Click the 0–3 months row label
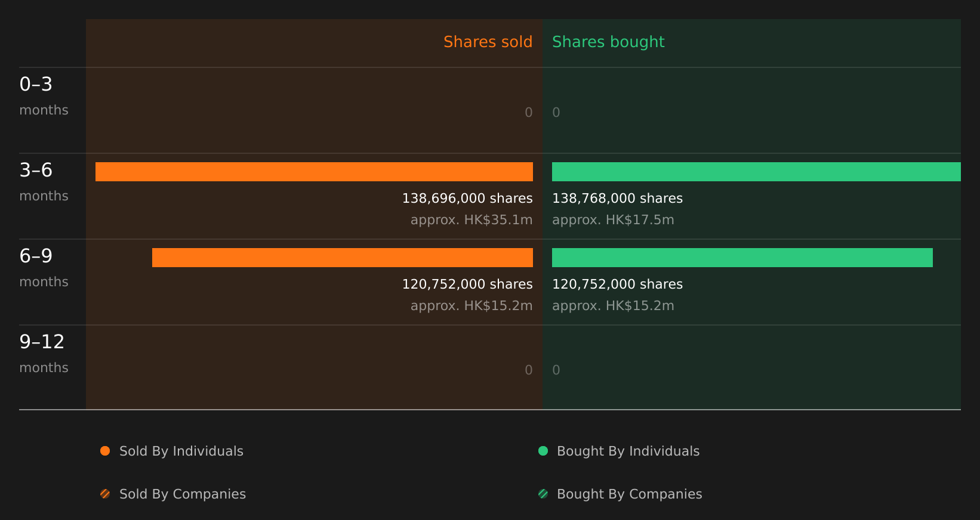Screen dimensions: 980x520 tap(44, 96)
